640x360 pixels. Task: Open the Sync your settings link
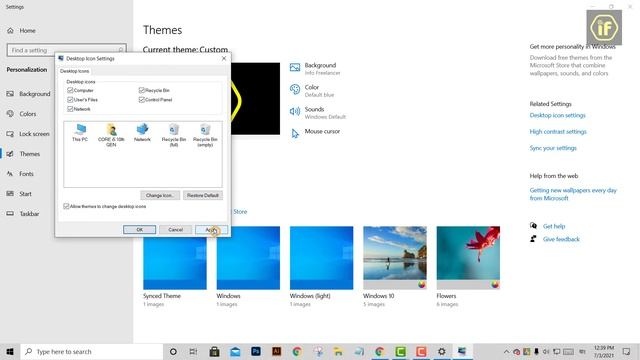[553, 148]
